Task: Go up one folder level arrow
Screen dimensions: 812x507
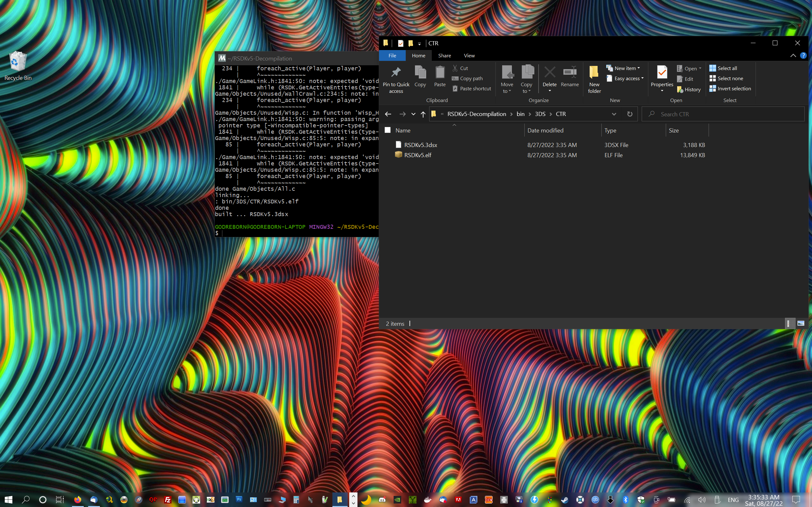Action: click(x=423, y=114)
